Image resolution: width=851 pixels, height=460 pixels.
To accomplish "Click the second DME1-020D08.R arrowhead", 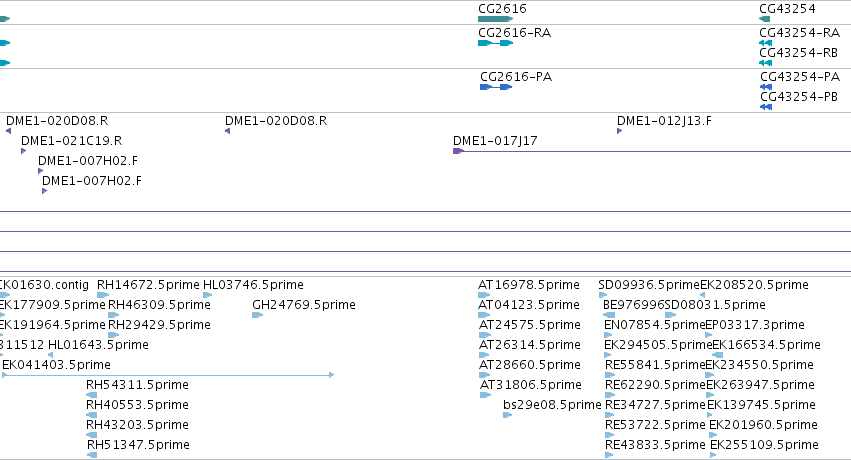I will (227, 131).
